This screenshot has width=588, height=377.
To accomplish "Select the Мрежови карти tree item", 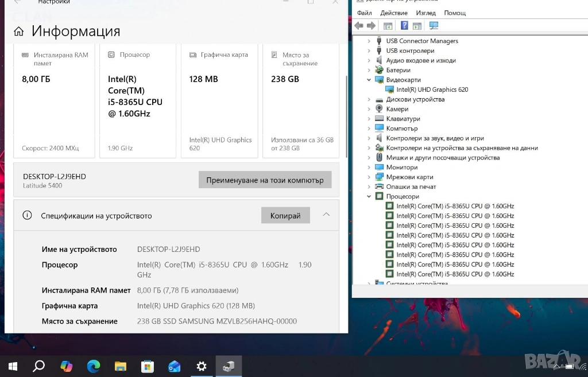I will coord(409,177).
